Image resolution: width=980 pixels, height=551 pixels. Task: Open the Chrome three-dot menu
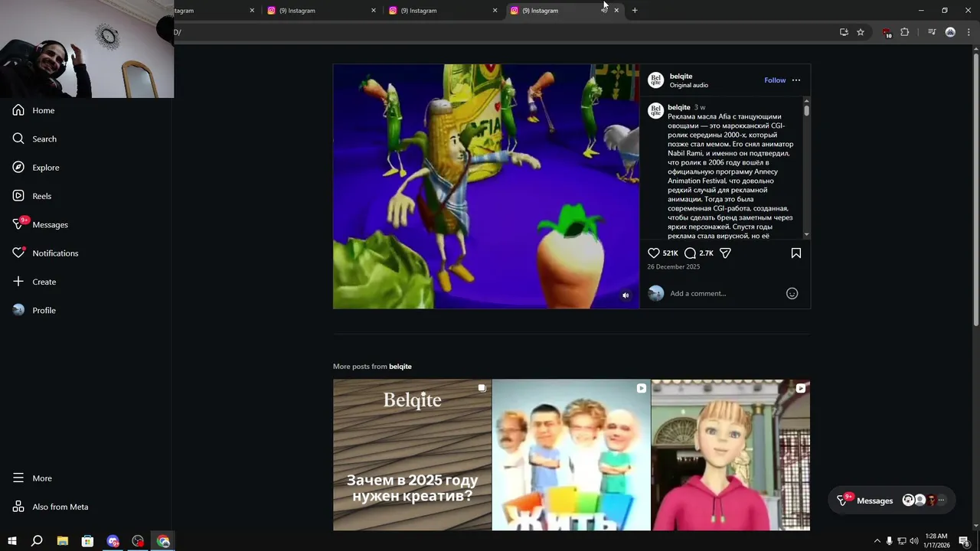coord(969,32)
